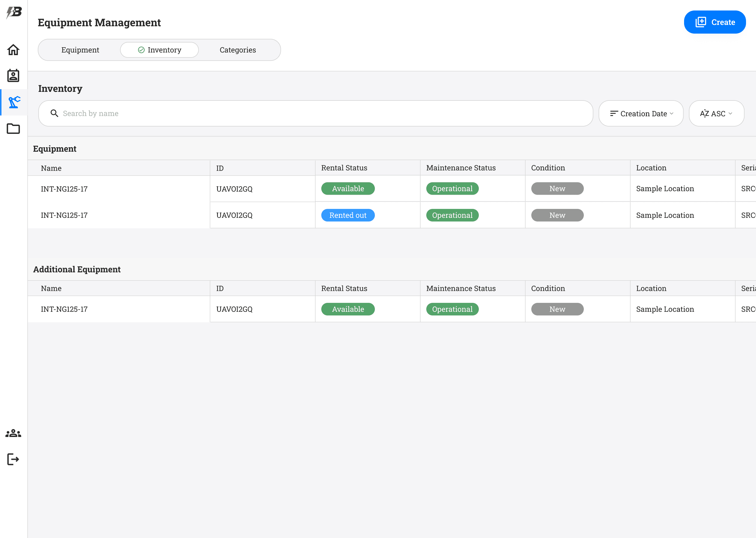The width and height of the screenshot is (756, 538).
Task: Switch to the Categories tab
Action: click(238, 50)
